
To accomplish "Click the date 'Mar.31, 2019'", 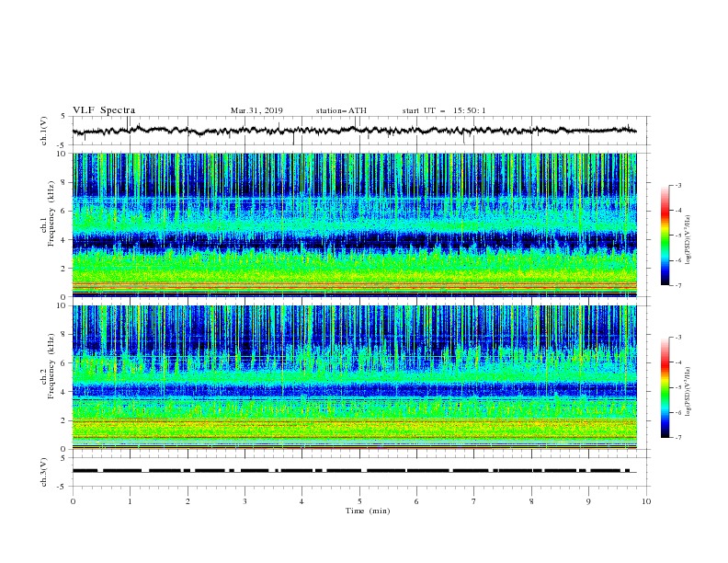I will [256, 110].
